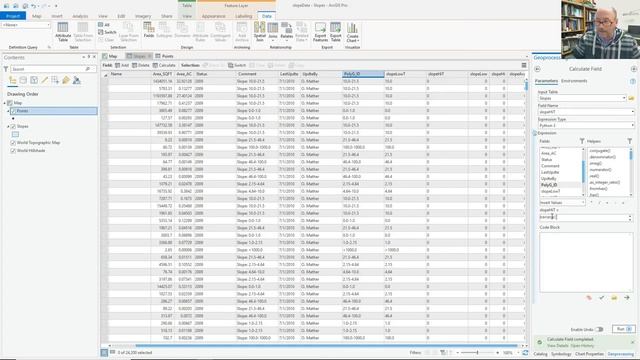Open the Definition Query dropdown
640x360 pixels.
(26, 25)
